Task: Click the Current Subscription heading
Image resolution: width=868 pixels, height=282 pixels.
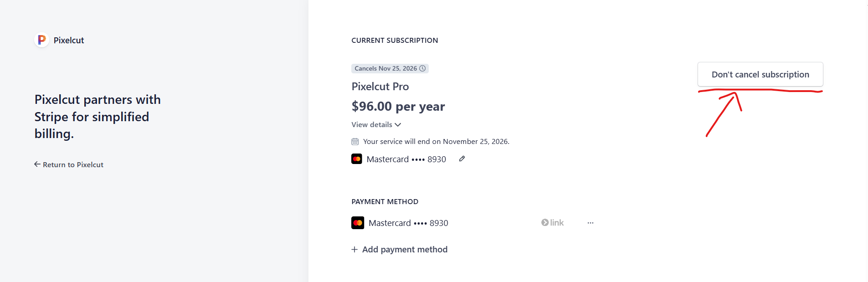Action: pos(395,41)
